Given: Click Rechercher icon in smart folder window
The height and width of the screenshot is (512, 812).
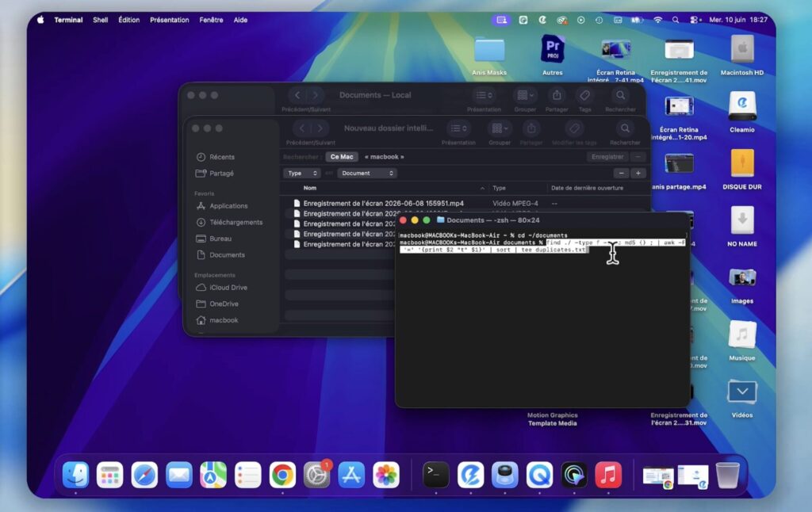Looking at the screenshot, I should pos(625,128).
